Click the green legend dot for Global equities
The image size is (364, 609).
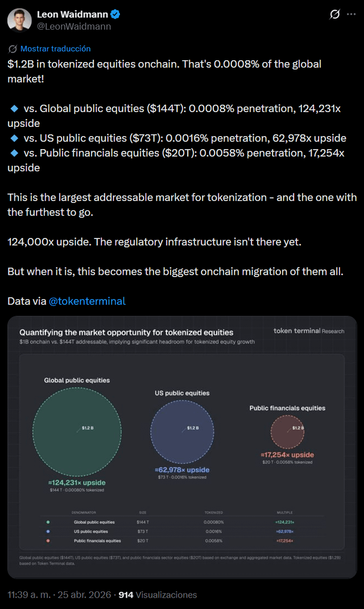pyautogui.click(x=48, y=522)
